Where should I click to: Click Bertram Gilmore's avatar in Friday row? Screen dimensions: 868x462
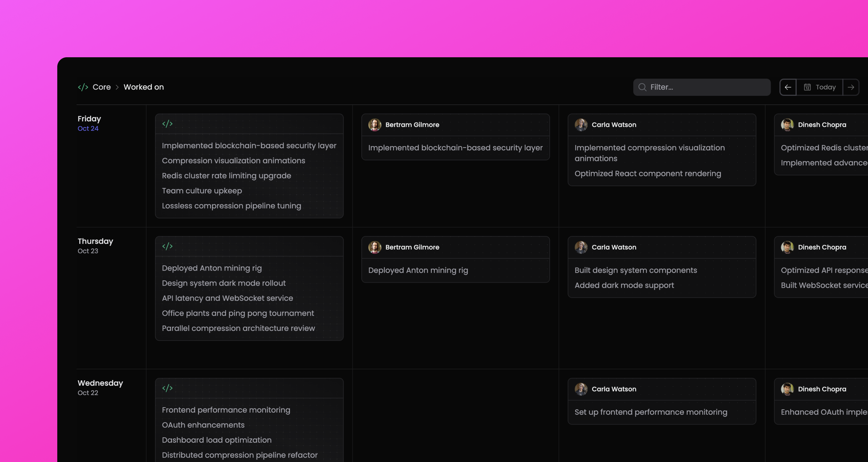pos(374,125)
